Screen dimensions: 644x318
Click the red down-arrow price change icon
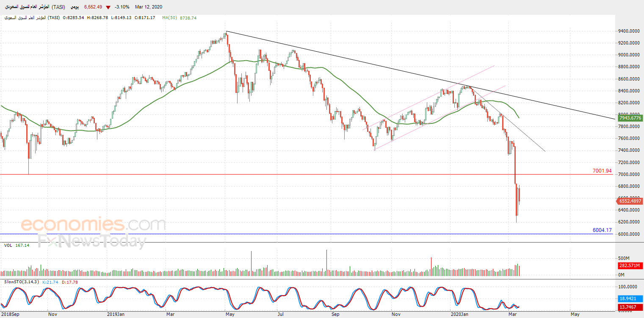(109, 7)
